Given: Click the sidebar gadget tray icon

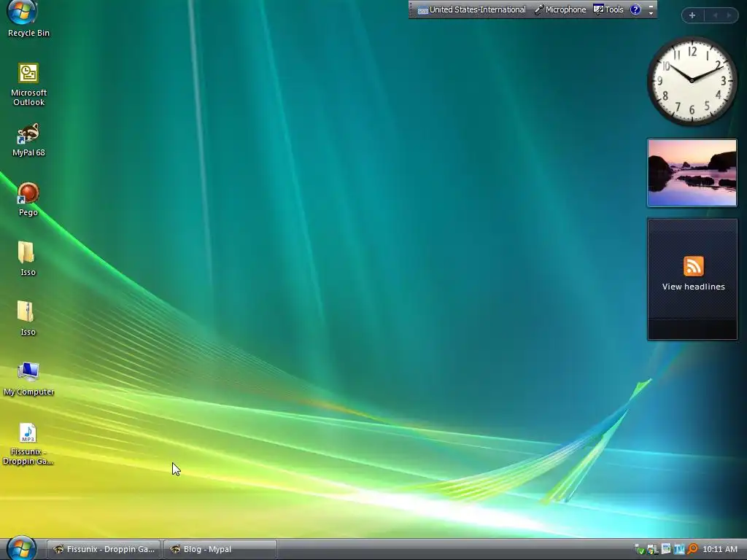Looking at the screenshot, I should (x=666, y=549).
